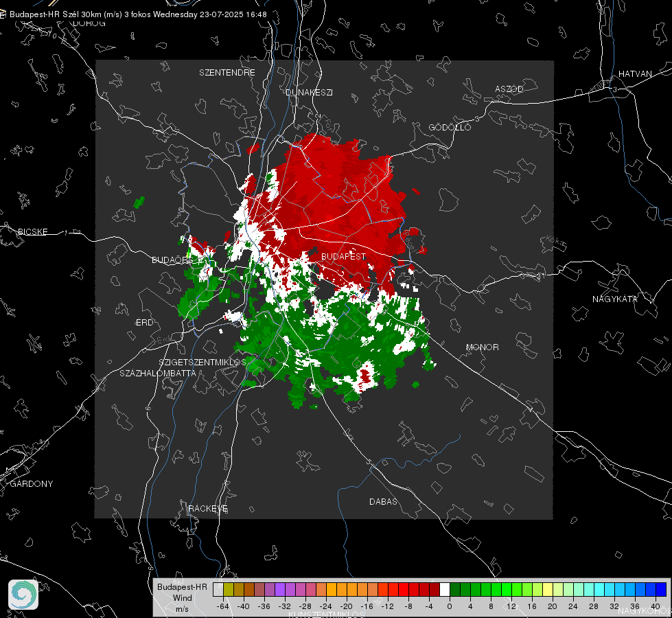Click the '-40' legend scale value
The width and height of the screenshot is (672, 618).
[243, 606]
